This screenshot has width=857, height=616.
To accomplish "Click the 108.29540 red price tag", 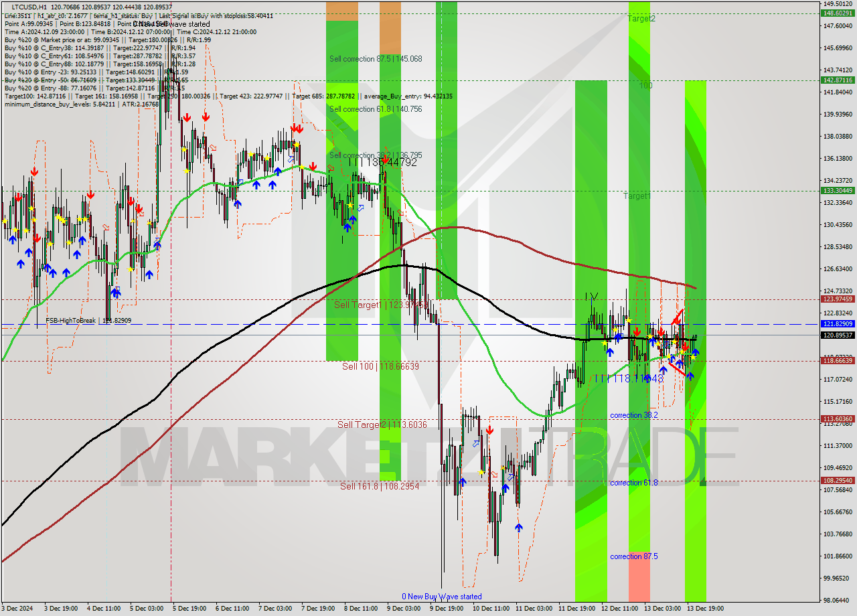I will point(838,481).
